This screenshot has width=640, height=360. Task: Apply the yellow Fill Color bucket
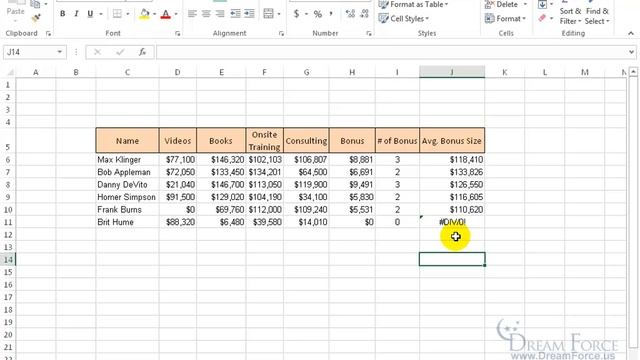[x=144, y=14]
